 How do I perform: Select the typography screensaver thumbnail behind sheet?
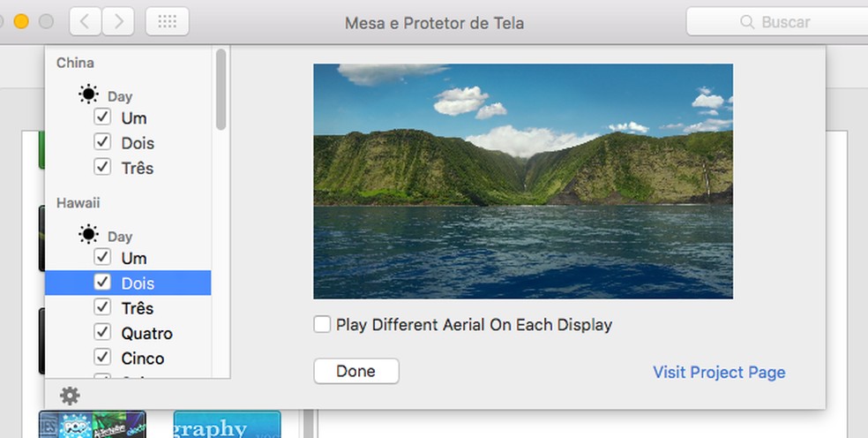(x=227, y=424)
